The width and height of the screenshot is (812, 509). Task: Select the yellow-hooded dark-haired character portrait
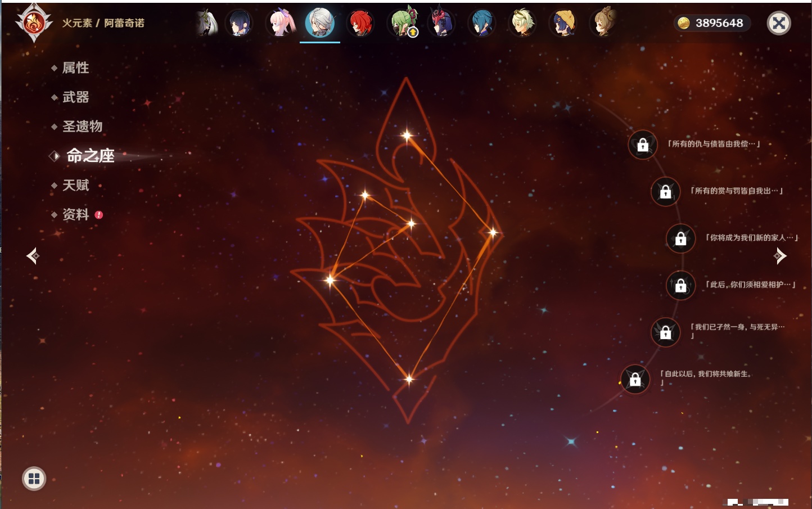point(563,23)
